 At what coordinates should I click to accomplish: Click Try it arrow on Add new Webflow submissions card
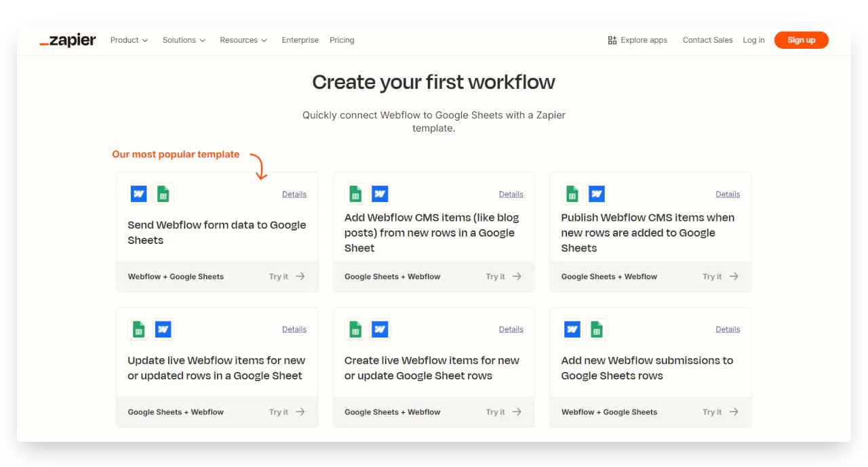pos(734,412)
